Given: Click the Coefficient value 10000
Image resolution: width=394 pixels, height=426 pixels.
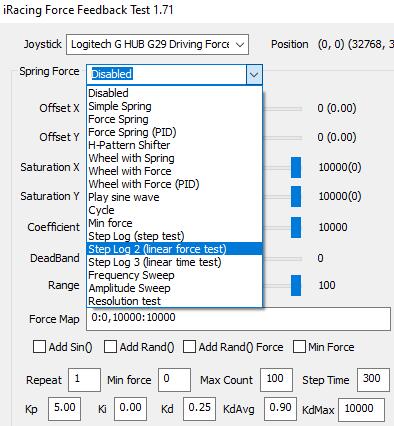Looking at the screenshot, I should (x=333, y=227).
